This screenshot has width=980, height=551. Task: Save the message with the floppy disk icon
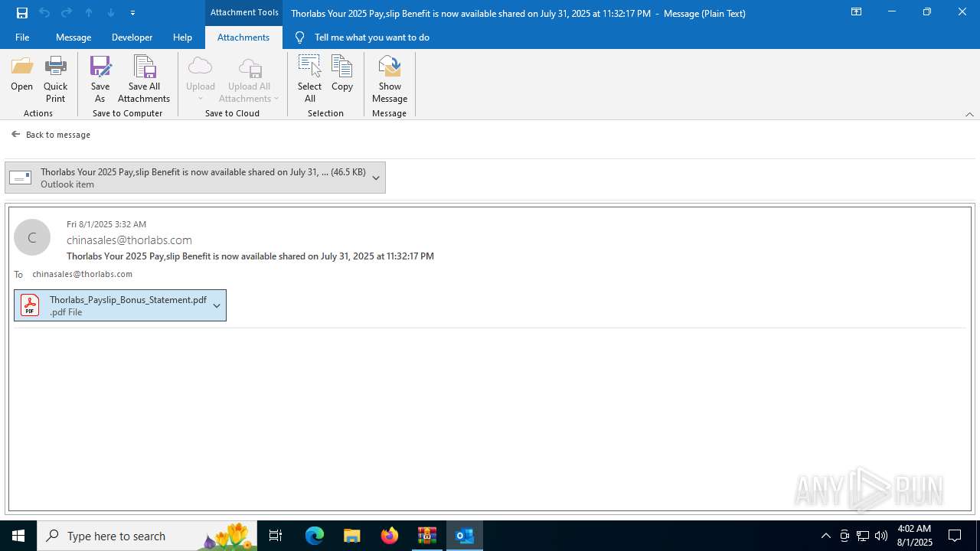(21, 12)
